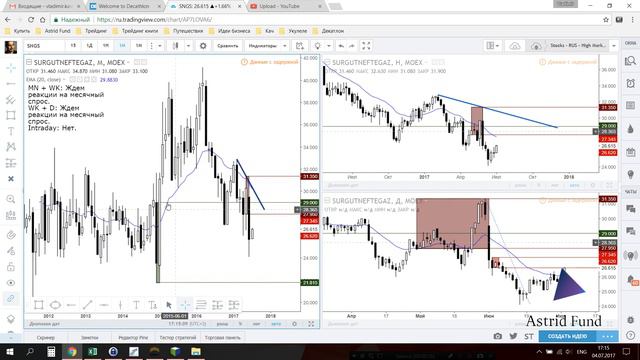The width and height of the screenshot is (640, 360).
Task: Click the candlestick chart style icon
Action: click(176, 46)
